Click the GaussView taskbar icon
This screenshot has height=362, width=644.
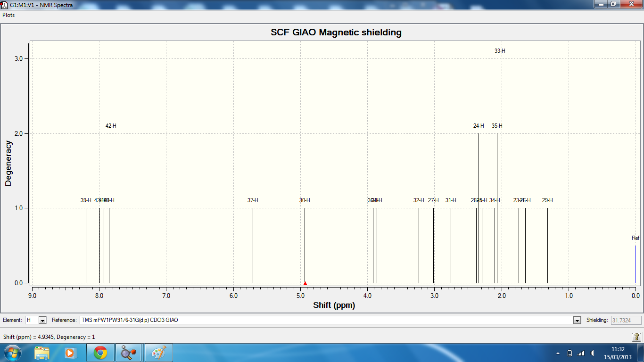(x=128, y=353)
